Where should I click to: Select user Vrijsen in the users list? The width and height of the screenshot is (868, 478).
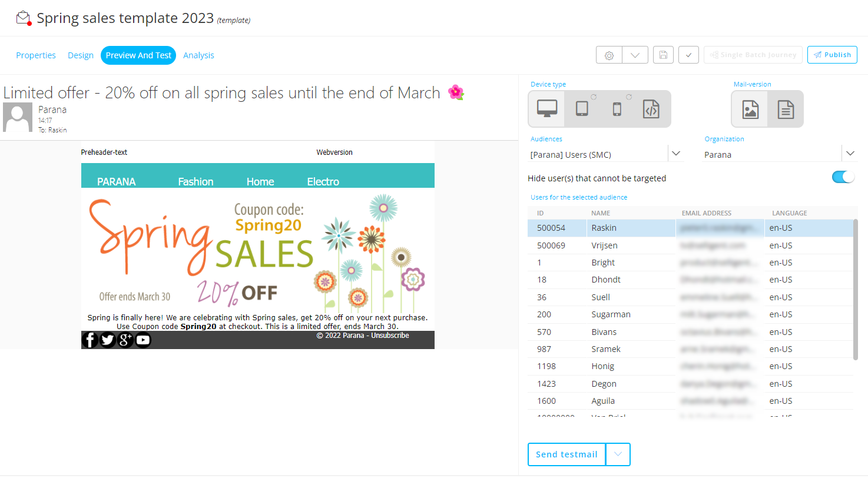604,245
